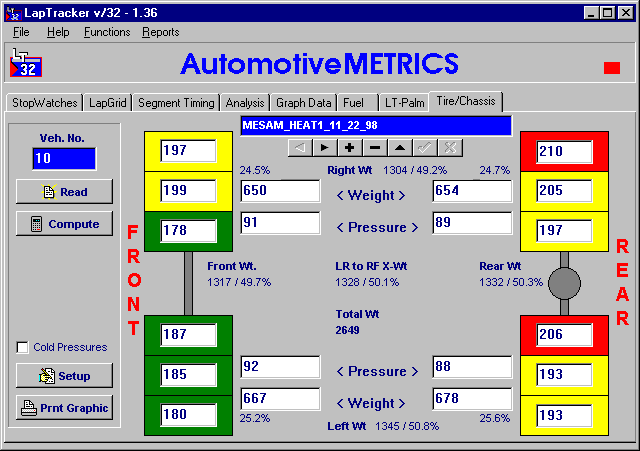The width and height of the screenshot is (640, 451).
Task: Click the rear differential circle graphic
Action: click(x=564, y=283)
